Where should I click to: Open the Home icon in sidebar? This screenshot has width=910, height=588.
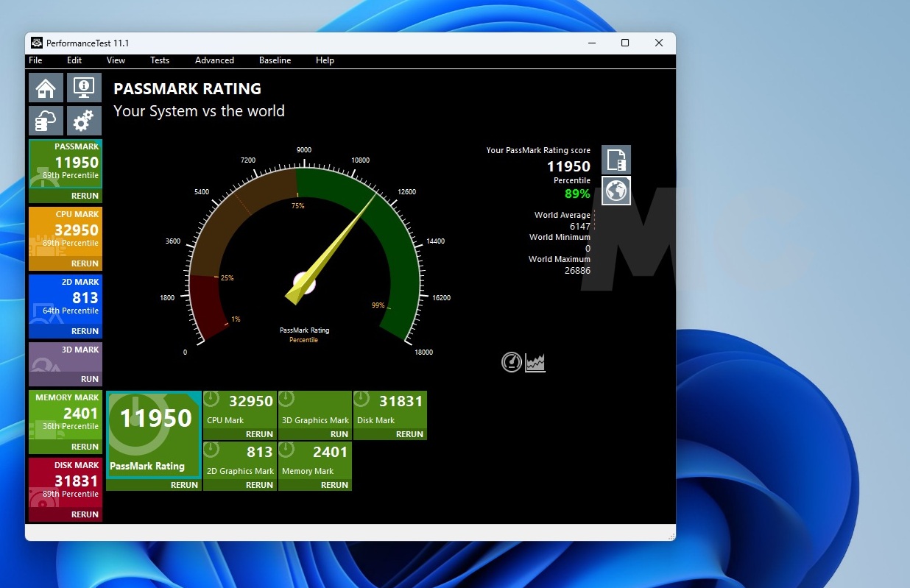click(x=46, y=88)
